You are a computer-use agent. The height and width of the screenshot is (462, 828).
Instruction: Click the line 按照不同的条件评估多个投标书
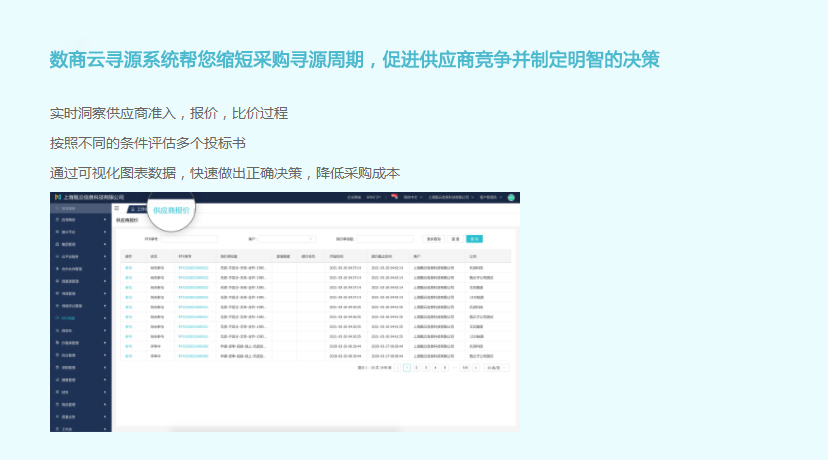[x=147, y=144]
